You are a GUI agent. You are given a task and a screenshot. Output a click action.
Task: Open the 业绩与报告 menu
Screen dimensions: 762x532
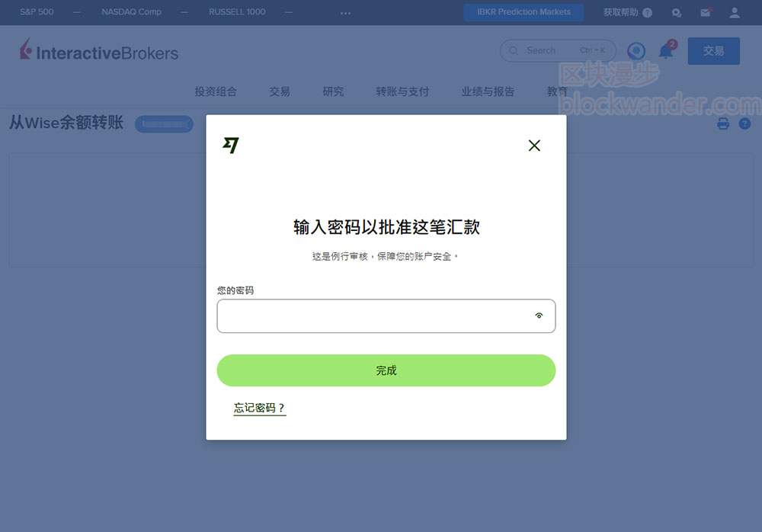click(488, 91)
